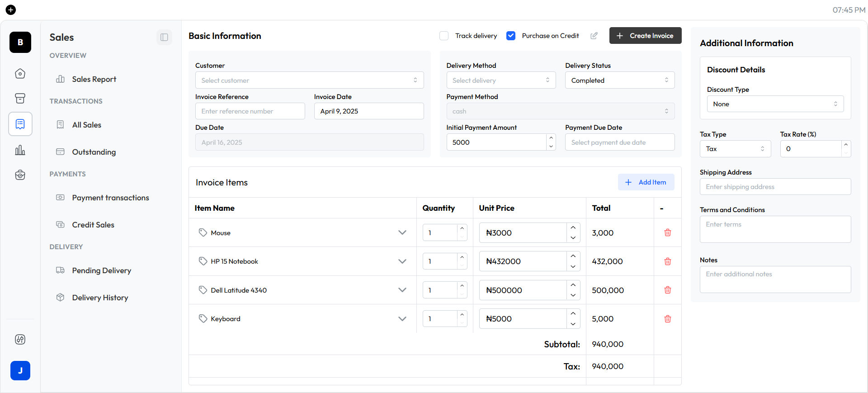Select the sales receipt icon in left rail
This screenshot has height=393, width=868.
20,124
